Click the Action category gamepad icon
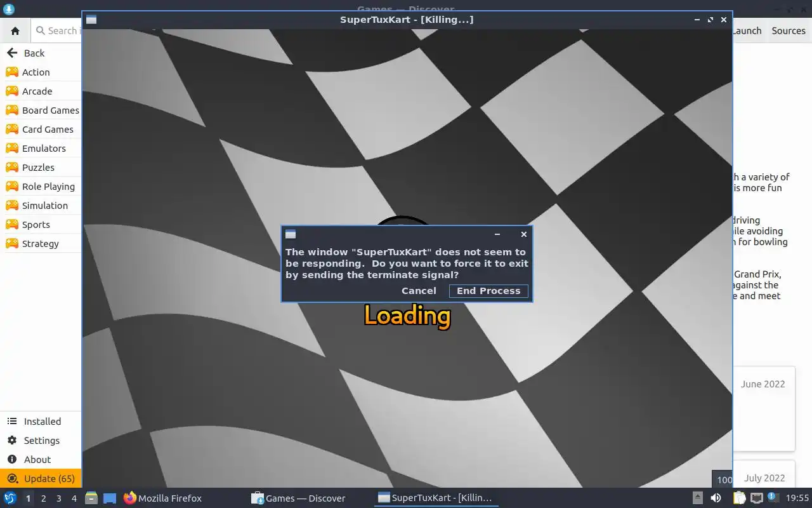The width and height of the screenshot is (812, 508). [x=11, y=72]
